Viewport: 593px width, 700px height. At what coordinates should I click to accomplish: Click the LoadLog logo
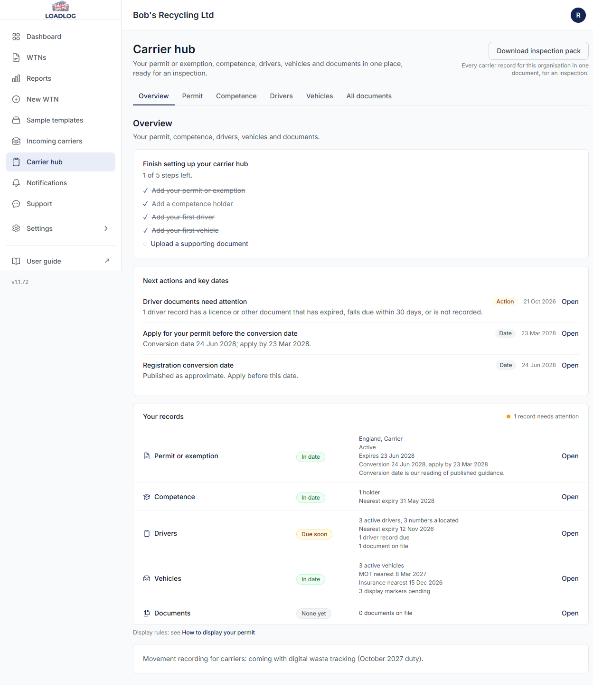pyautogui.click(x=60, y=9)
